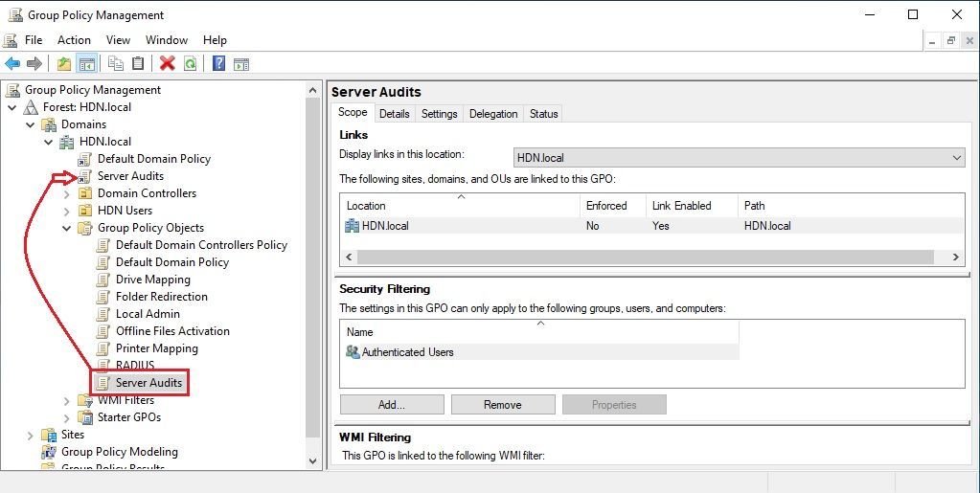
Task: Click the Add... button
Action: coord(392,404)
